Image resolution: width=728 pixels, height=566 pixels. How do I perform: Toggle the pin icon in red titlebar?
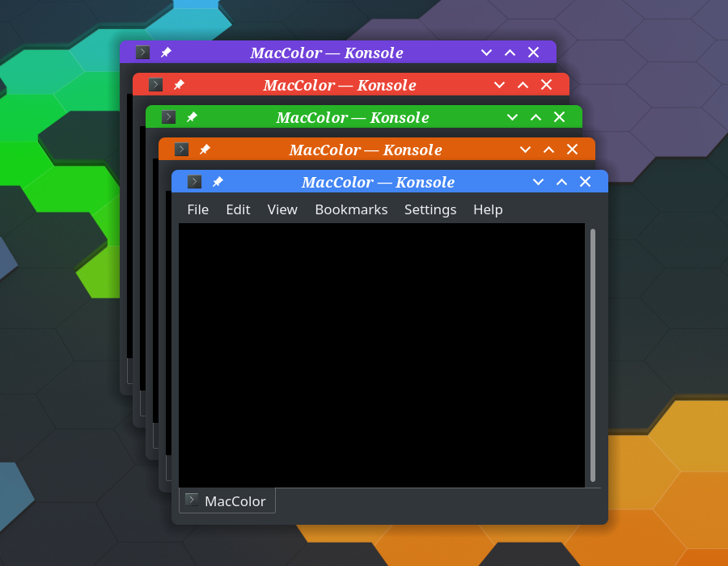click(179, 85)
